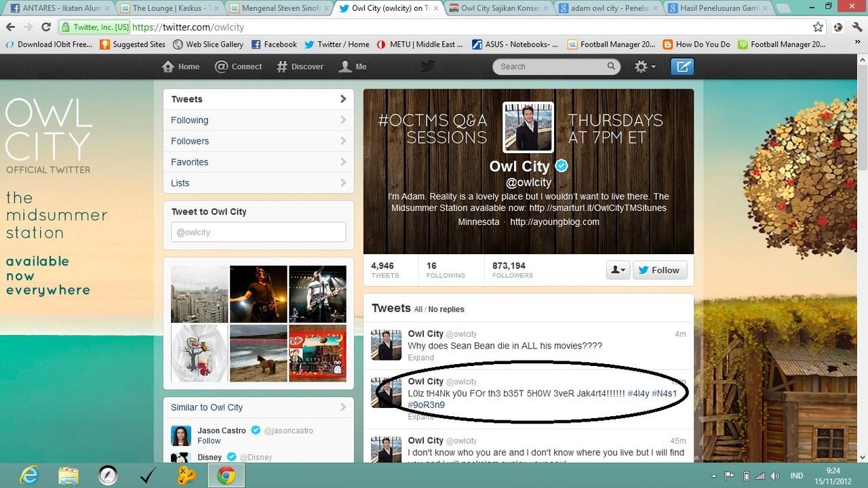This screenshot has width=868, height=488.
Task: Click the #N4s1 hashtag
Action: (665, 393)
